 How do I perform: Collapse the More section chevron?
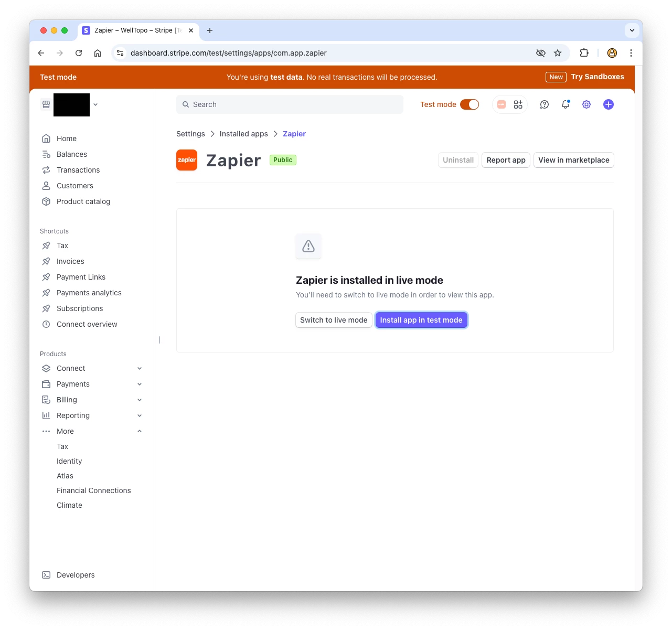pos(140,431)
